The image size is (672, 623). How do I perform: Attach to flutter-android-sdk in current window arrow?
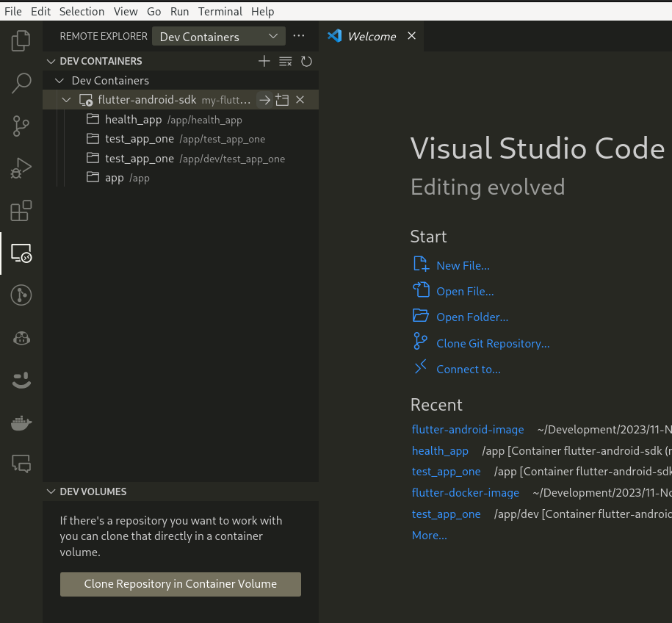[265, 100]
